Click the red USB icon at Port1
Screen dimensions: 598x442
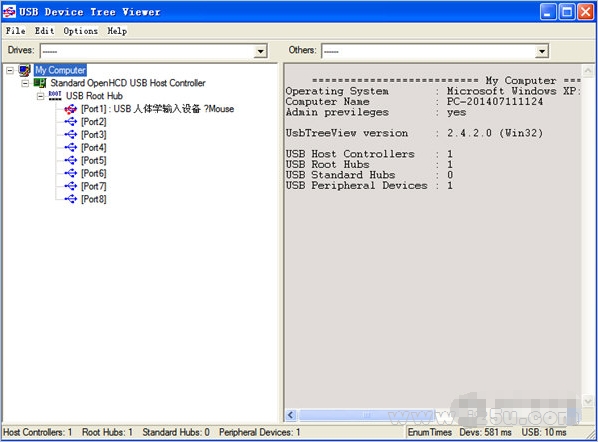coord(71,109)
